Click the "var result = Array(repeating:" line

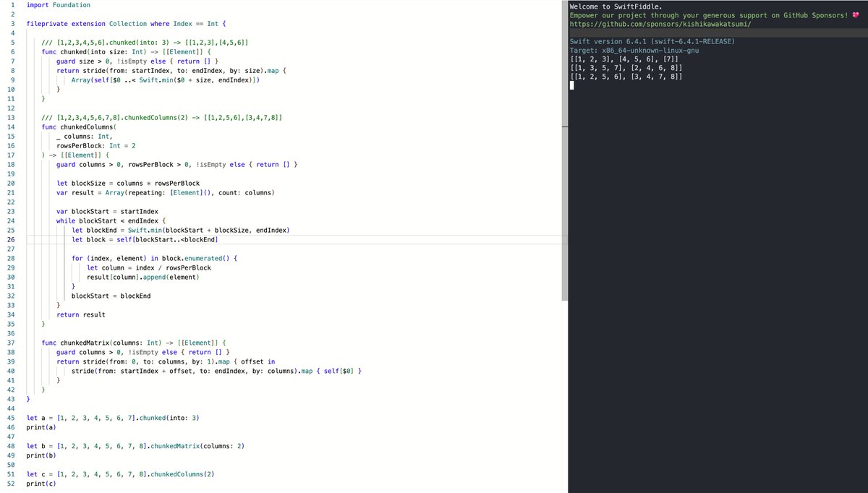tap(166, 193)
